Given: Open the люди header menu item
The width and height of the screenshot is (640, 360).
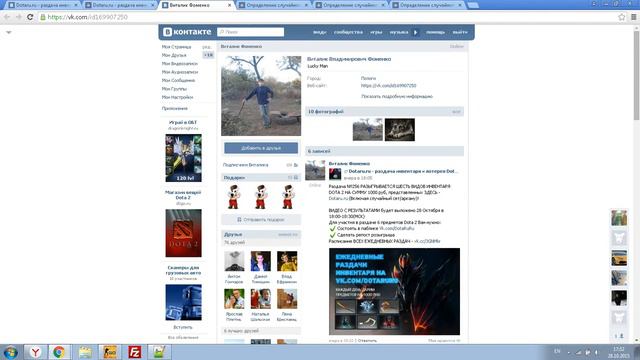Looking at the screenshot, I should (x=320, y=32).
